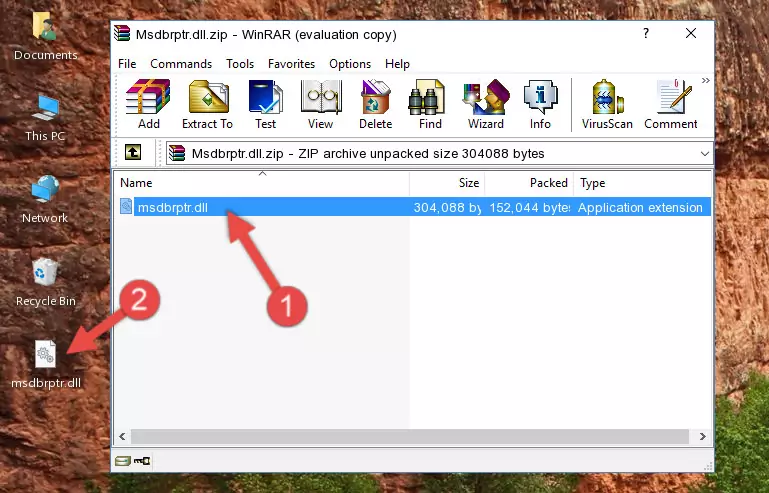Open the File menu
Screen dimensions: 769x493
pyautogui.click(x=127, y=64)
